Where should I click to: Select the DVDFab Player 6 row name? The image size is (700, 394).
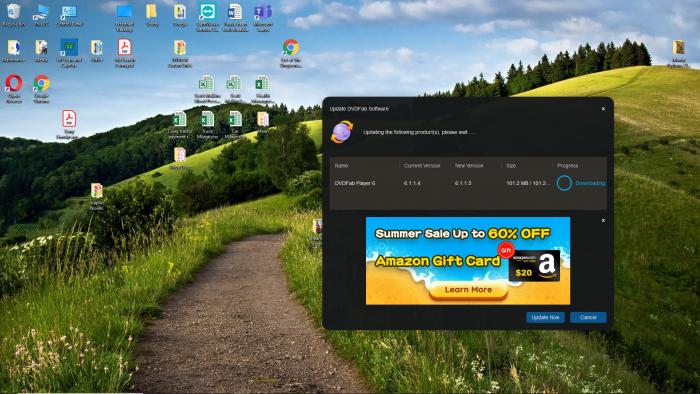point(355,183)
